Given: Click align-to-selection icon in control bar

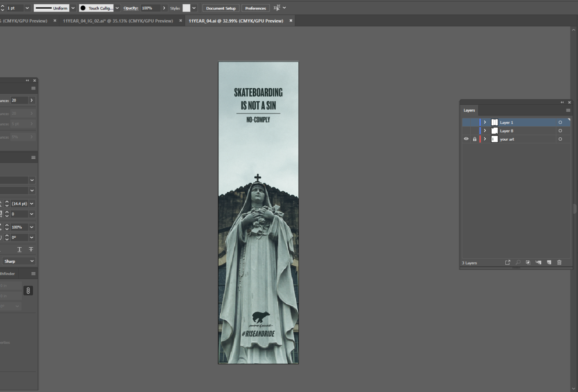Looking at the screenshot, I should (x=277, y=8).
